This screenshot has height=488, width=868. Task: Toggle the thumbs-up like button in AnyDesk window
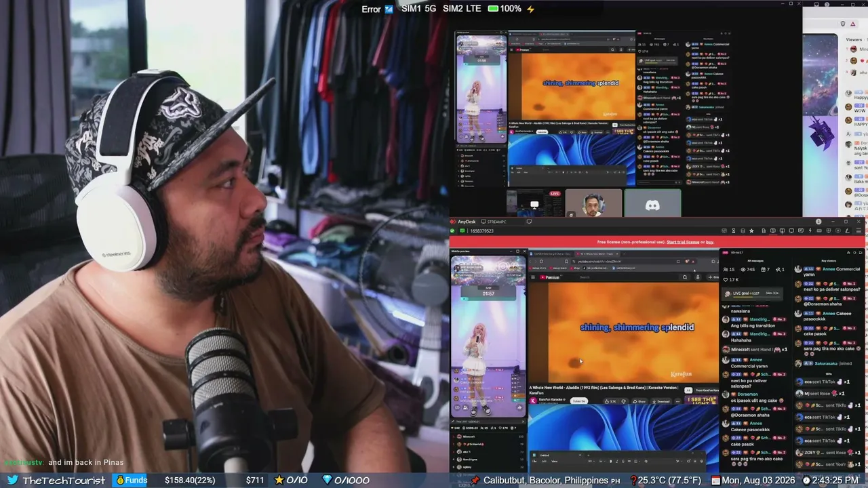(x=611, y=401)
